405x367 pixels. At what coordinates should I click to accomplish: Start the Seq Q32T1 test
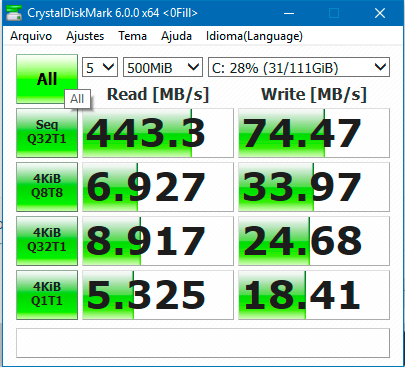47,133
